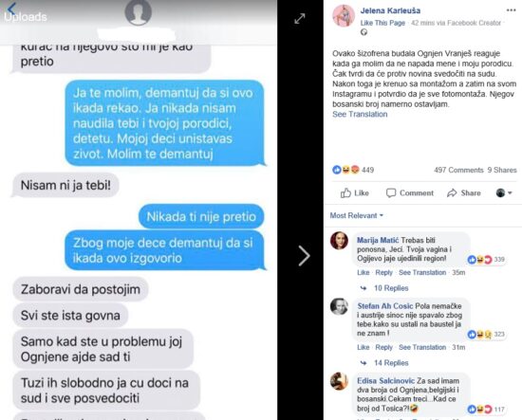Click the Like This Page link
The image size is (522, 420).
click(x=382, y=23)
